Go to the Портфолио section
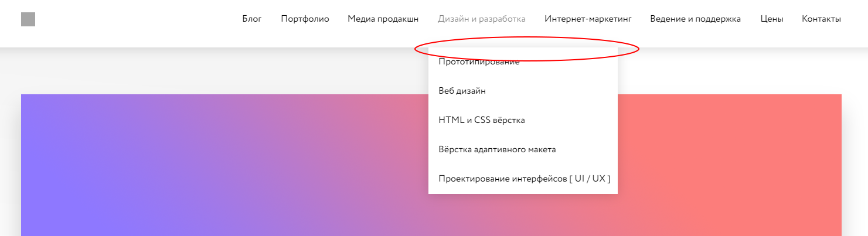Screen dimensions: 868x236 coord(305,19)
